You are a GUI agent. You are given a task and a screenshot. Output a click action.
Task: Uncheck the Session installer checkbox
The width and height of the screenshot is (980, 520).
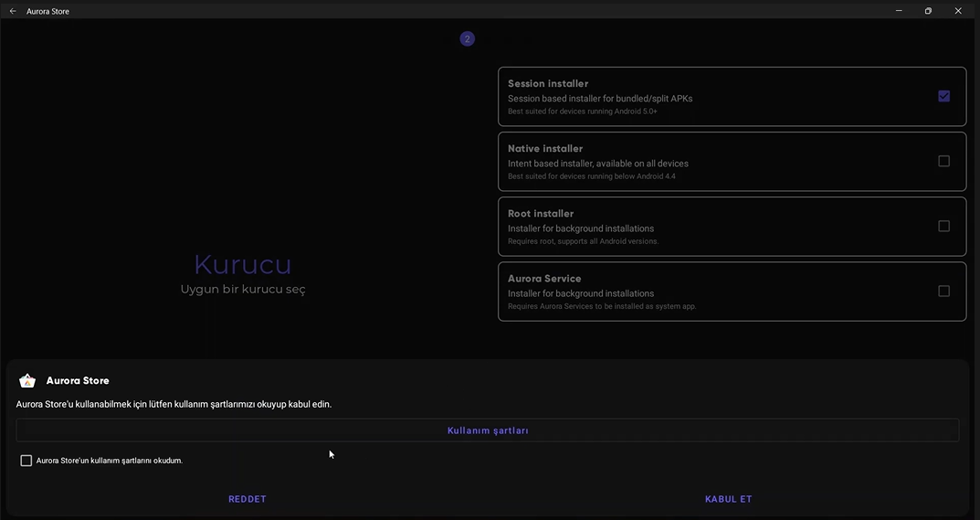943,96
